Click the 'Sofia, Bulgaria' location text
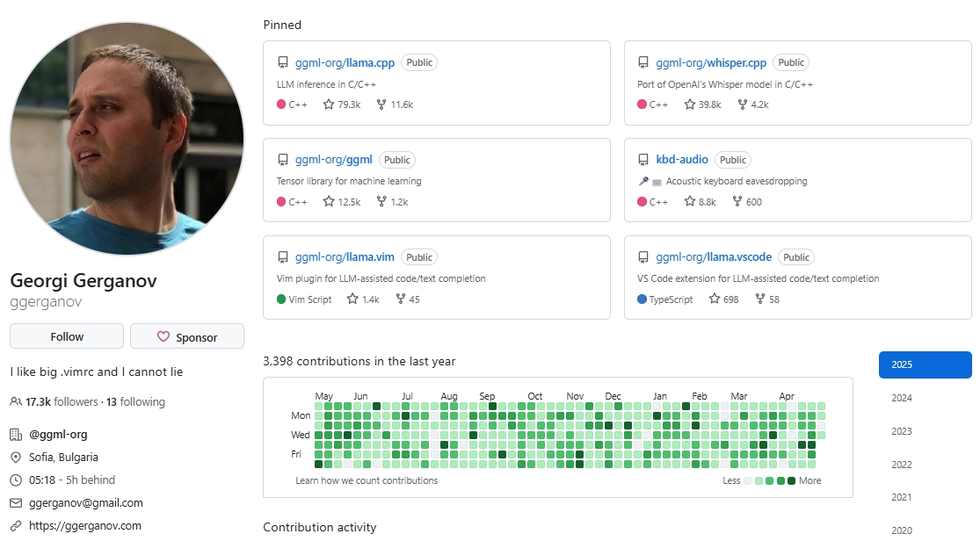This screenshot has width=980, height=541. coord(63,458)
